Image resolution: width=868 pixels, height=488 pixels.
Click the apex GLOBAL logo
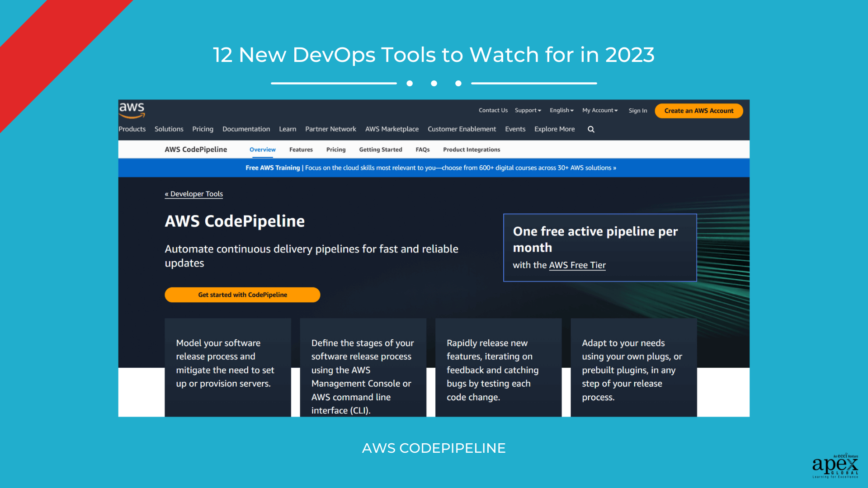coord(835,466)
